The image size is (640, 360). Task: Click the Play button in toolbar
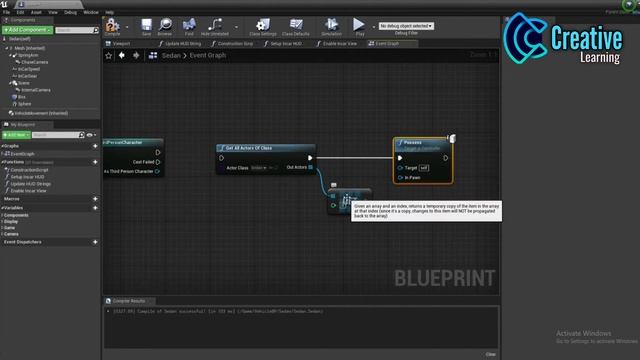coord(359,27)
